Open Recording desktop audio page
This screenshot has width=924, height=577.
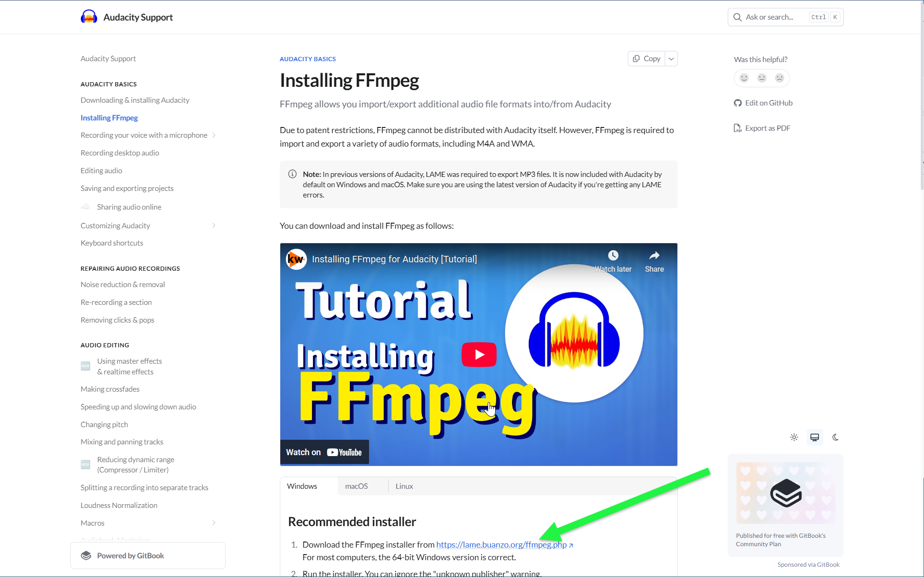click(x=120, y=153)
